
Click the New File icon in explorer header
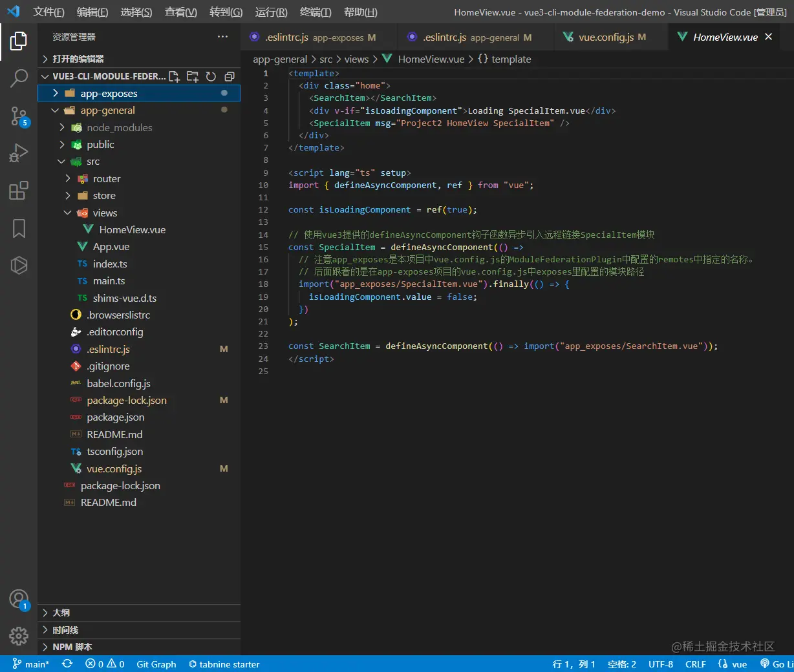coord(174,76)
